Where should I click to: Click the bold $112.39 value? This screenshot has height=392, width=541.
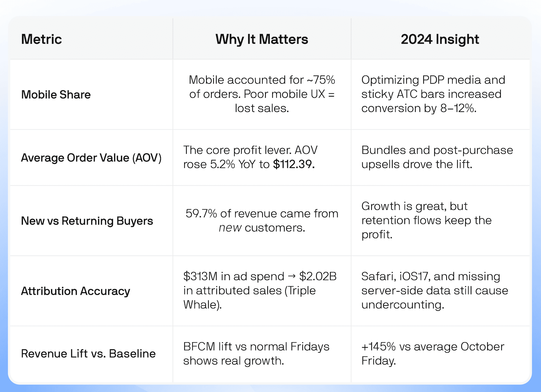click(x=293, y=164)
